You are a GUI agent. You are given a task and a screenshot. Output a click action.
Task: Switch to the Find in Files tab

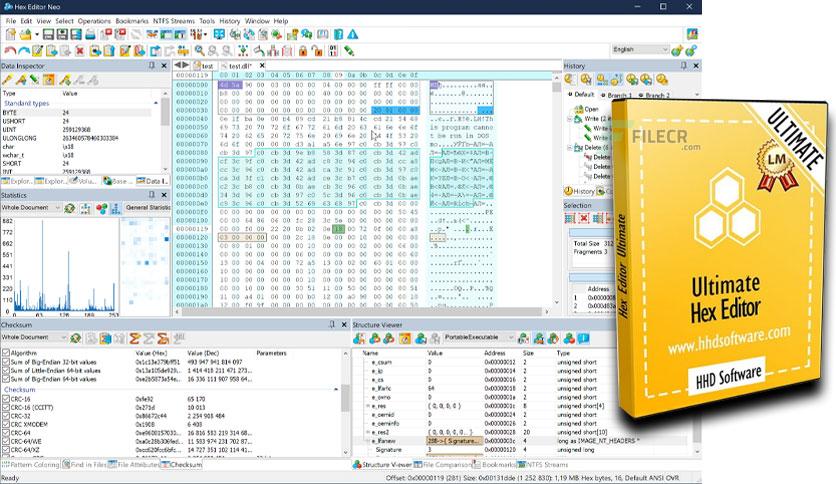click(x=85, y=465)
